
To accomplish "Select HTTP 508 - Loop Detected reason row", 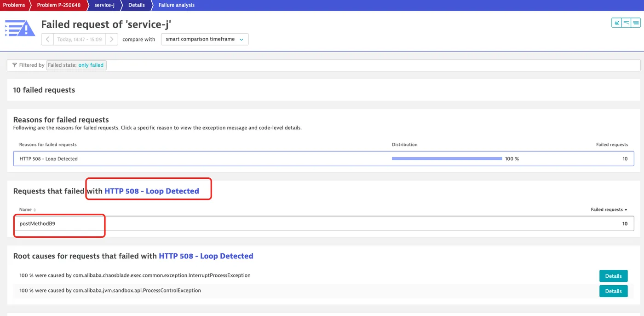I will click(x=323, y=158).
